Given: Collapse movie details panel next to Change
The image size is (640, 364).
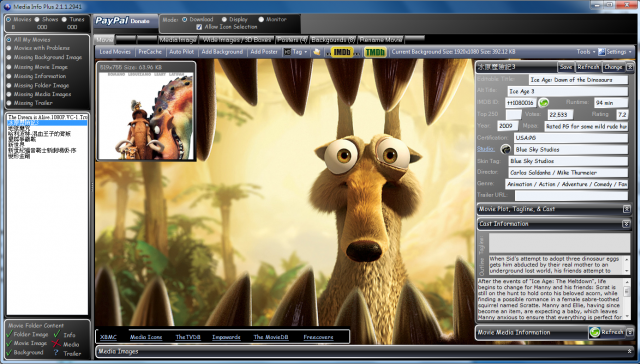Looking at the screenshot, I should (630, 67).
